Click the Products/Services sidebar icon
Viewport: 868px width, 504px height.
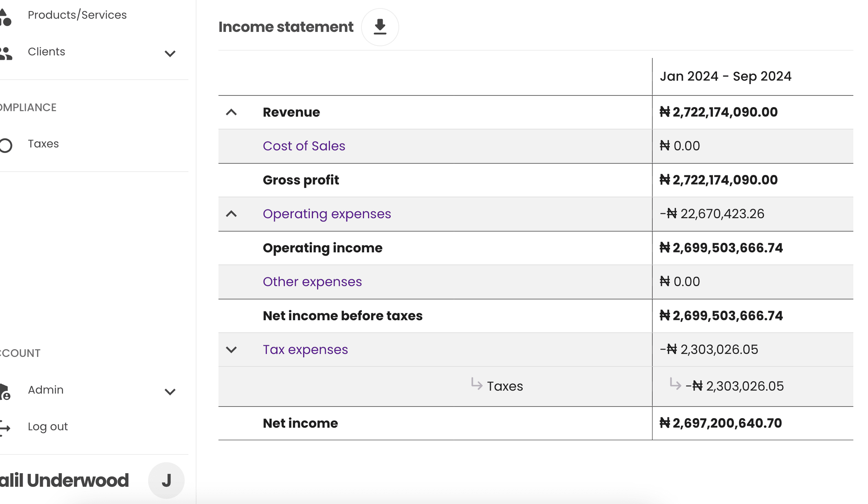pyautogui.click(x=5, y=17)
